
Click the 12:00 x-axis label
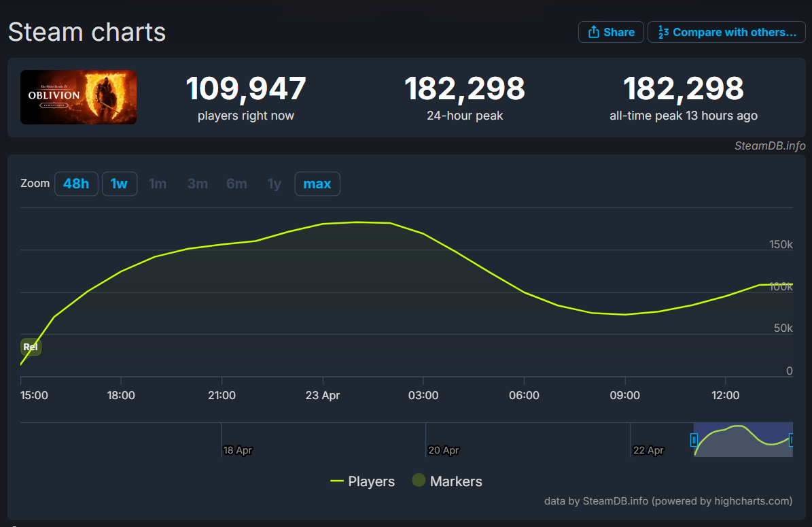point(726,395)
